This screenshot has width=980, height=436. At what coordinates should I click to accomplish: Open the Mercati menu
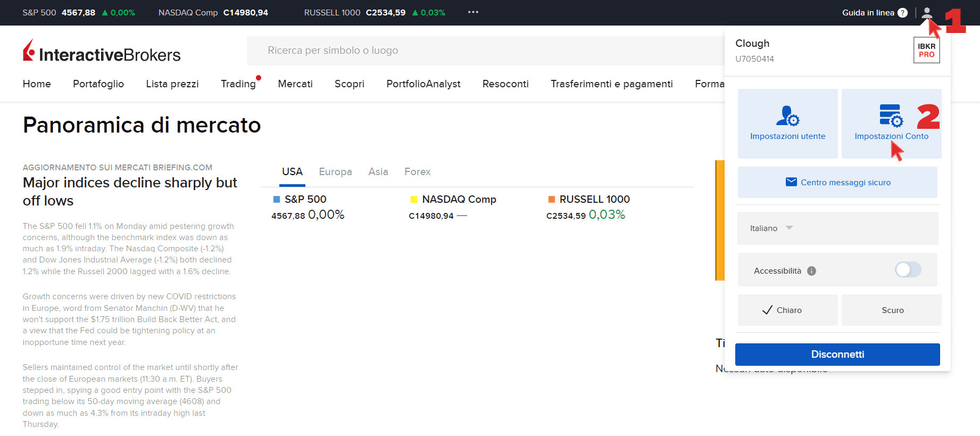(295, 84)
